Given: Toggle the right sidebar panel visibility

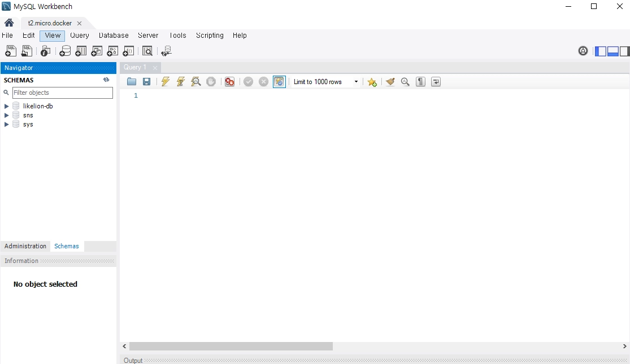Looking at the screenshot, I should point(625,51).
